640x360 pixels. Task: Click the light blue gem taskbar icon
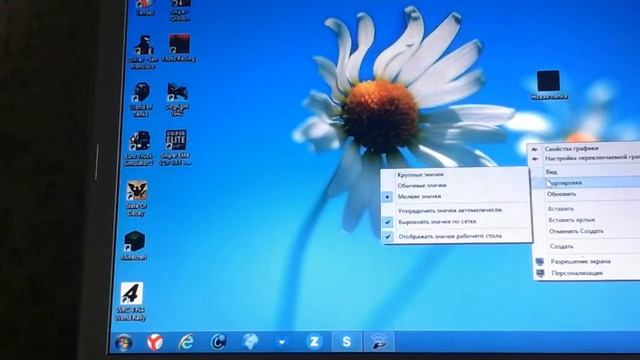[x=250, y=342]
